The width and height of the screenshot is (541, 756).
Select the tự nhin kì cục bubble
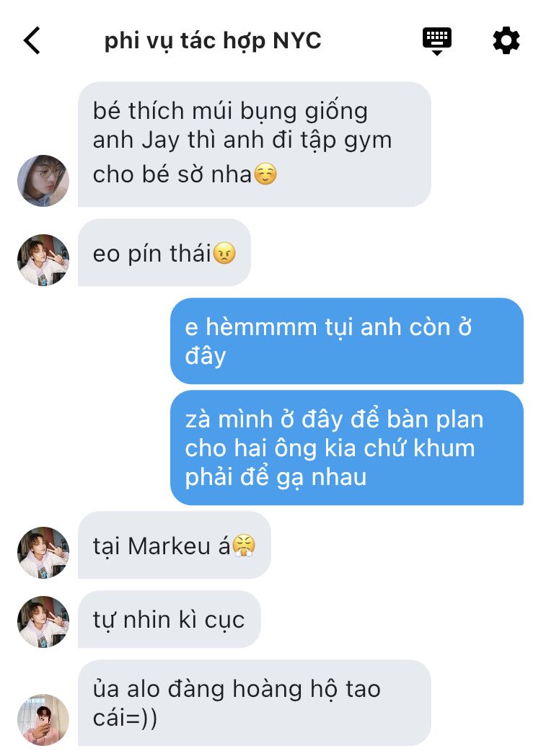click(170, 619)
